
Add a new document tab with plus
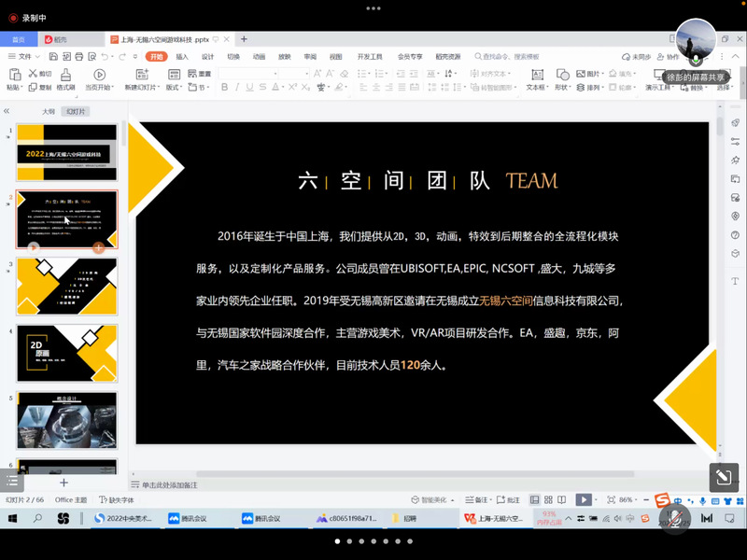coord(244,39)
